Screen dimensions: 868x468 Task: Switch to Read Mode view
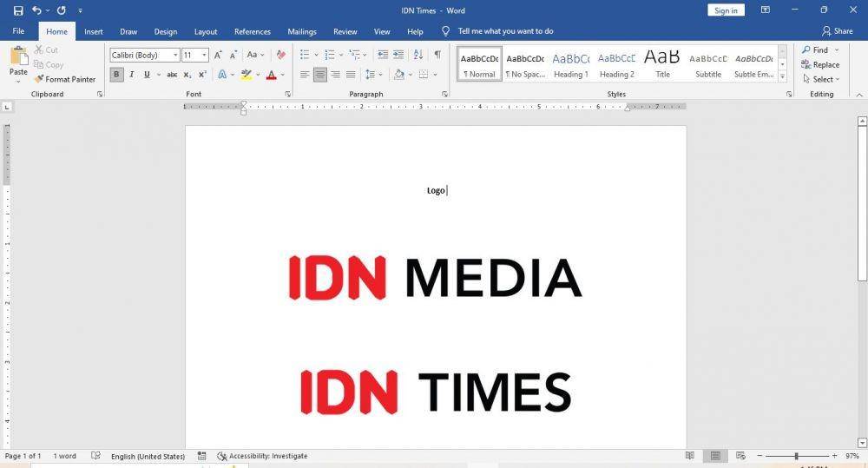[x=690, y=456]
